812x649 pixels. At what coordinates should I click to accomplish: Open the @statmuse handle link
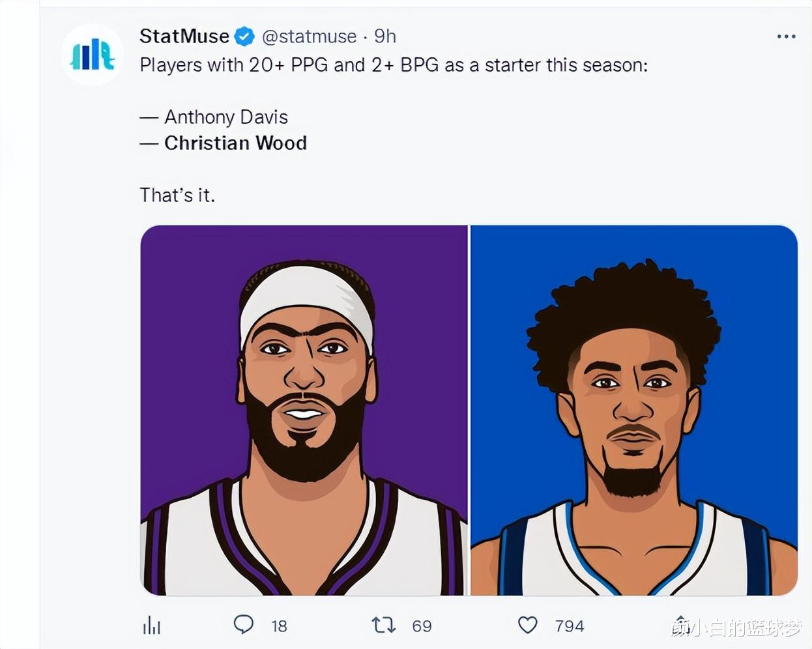[309, 36]
